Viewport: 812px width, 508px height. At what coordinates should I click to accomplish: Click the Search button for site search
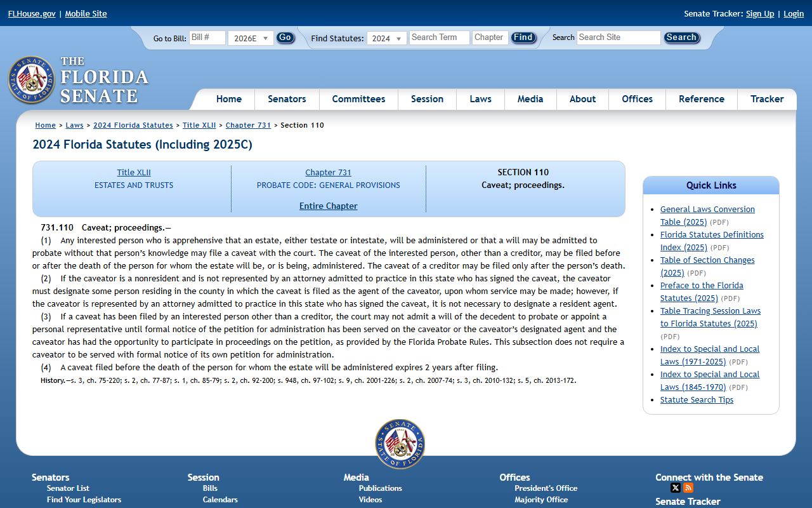click(681, 37)
